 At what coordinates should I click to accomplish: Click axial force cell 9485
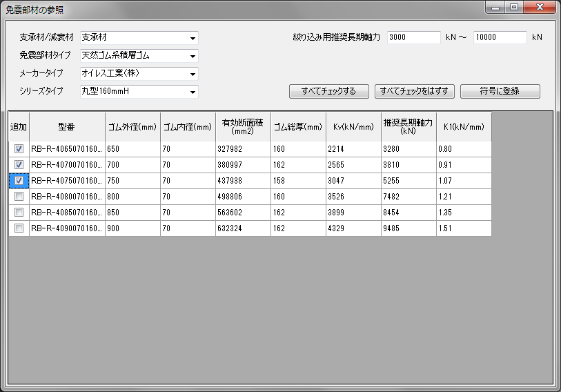pyautogui.click(x=409, y=228)
